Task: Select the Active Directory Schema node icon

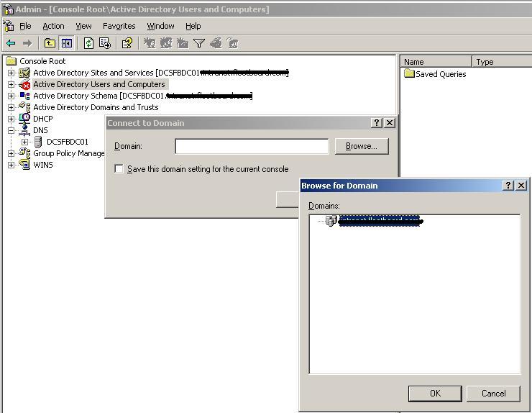Action: 24,96
